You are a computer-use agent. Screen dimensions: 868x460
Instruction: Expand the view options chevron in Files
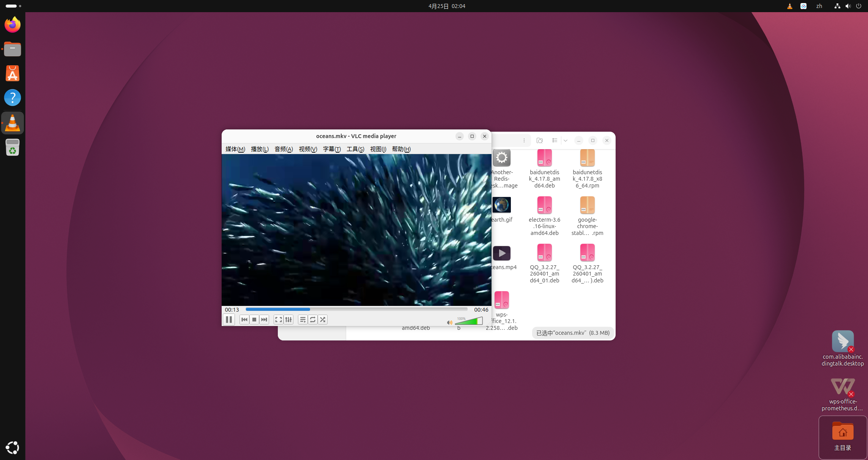click(566, 140)
